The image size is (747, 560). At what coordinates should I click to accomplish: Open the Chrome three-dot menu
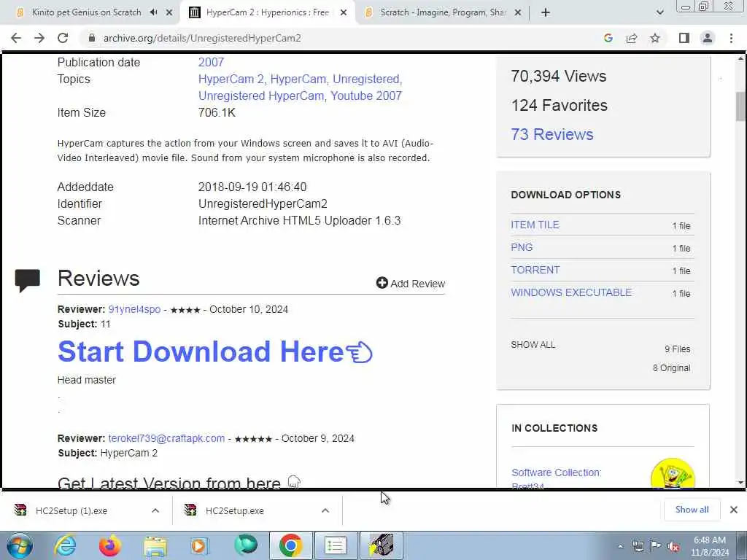tap(731, 38)
